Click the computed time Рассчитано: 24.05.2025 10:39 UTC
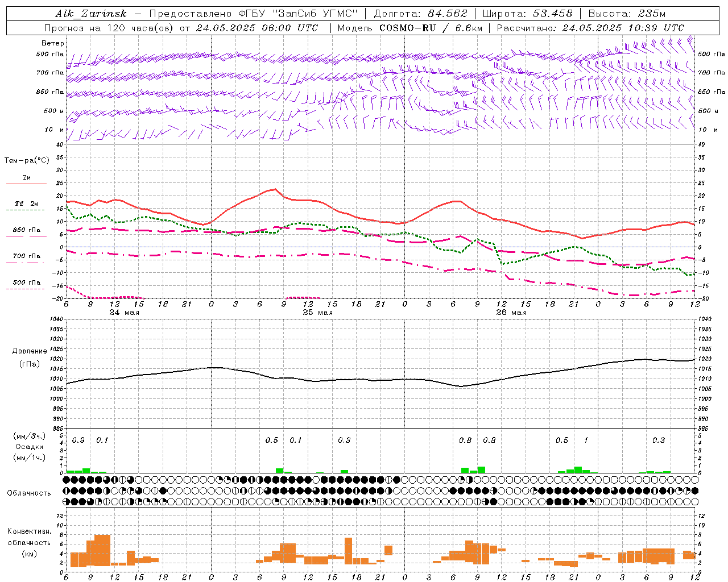Viewport: 728px width, 582px height. tap(590, 28)
